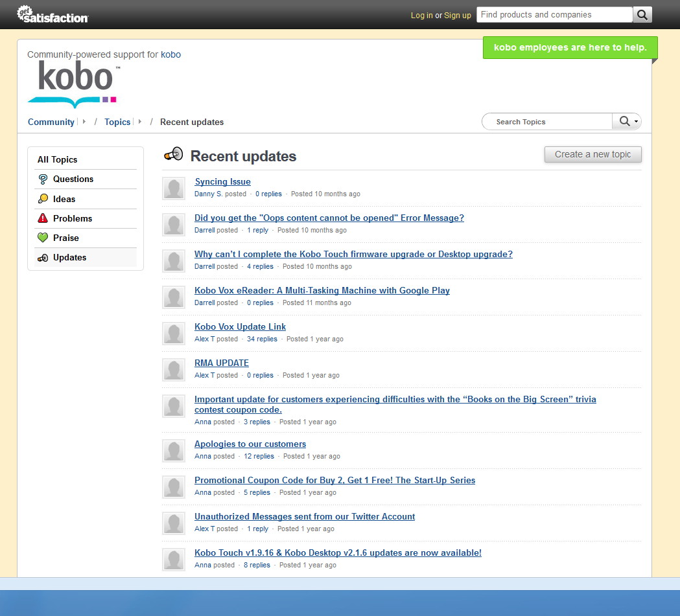The image size is (680, 616).
Task: Click the Create a new topic button
Action: (x=592, y=154)
